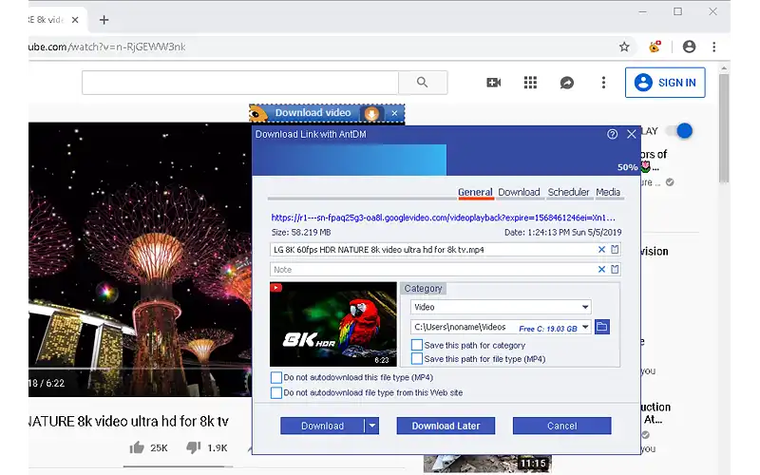Click the YouTube create video camera icon

493,82
